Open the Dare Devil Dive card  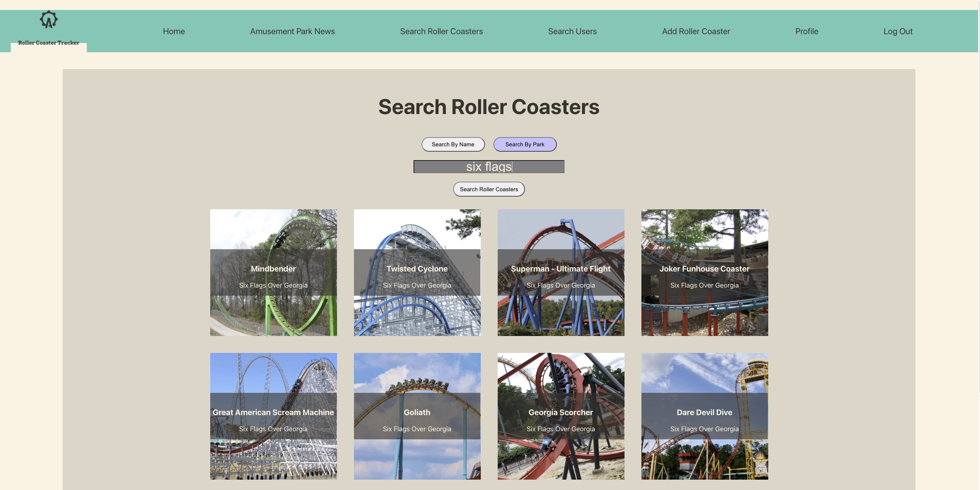click(705, 416)
